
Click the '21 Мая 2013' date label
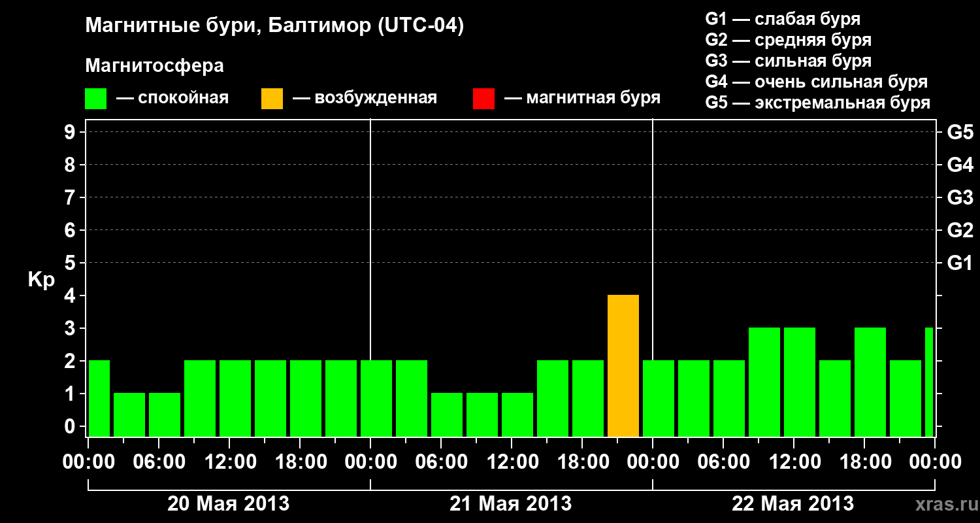(x=511, y=503)
